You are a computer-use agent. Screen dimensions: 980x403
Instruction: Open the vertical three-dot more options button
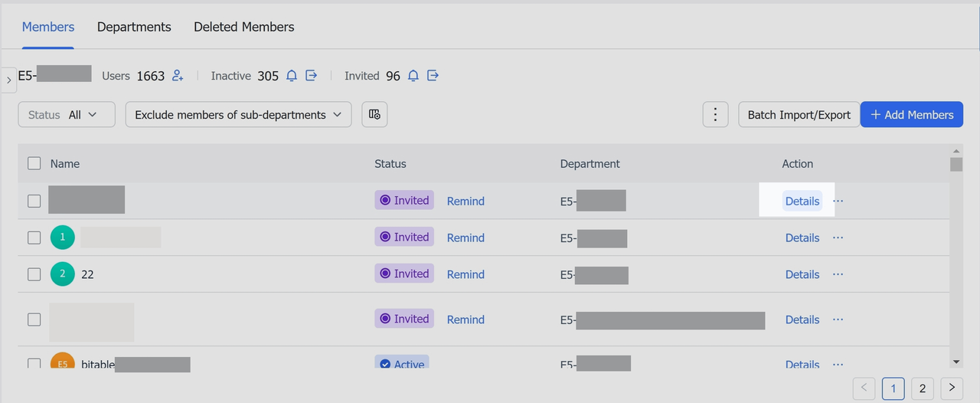(715, 115)
